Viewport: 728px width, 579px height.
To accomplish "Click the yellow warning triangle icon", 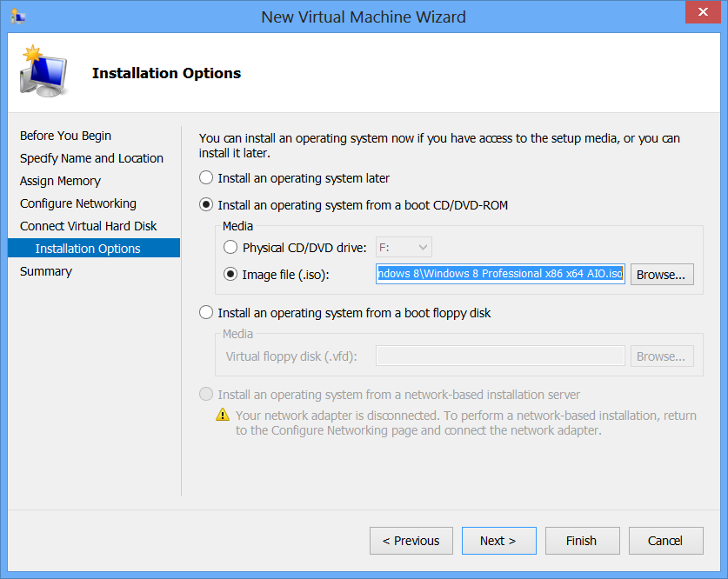I will (x=223, y=414).
